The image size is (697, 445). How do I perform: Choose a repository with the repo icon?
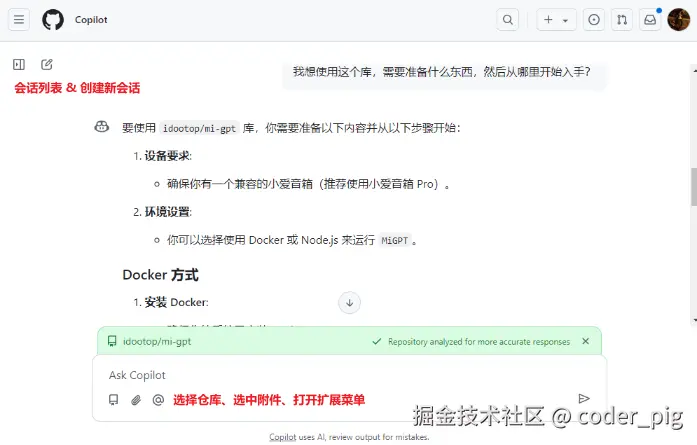pyautogui.click(x=114, y=400)
